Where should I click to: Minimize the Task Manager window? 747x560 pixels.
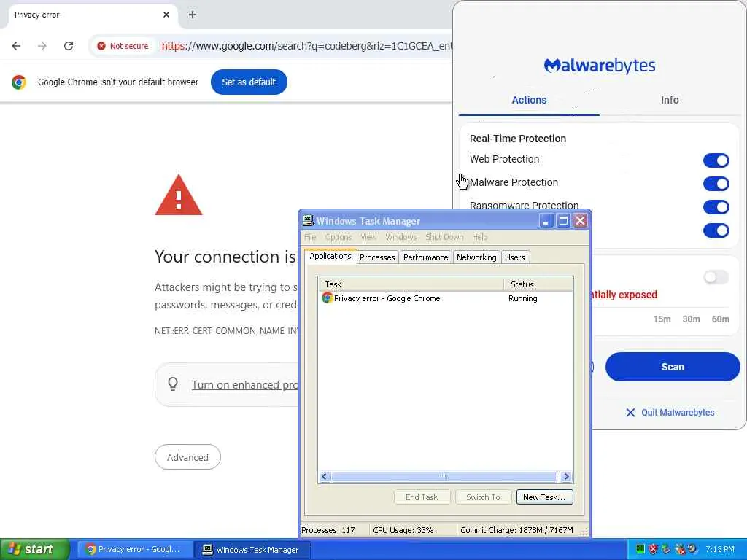point(546,220)
